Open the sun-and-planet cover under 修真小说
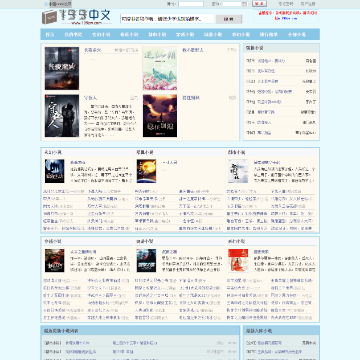The width and height of the screenshot is (360, 360). click(146, 171)
